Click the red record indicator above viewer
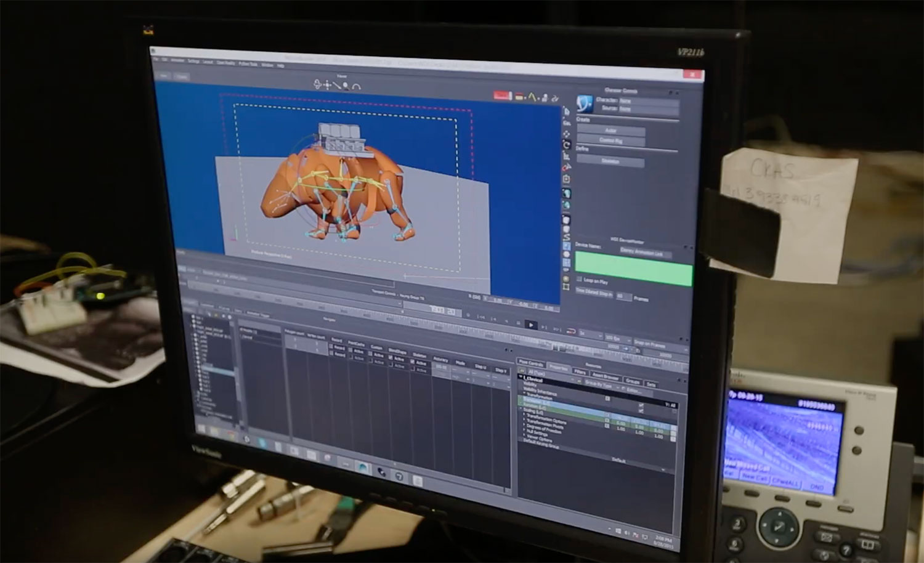The image size is (924, 563). pyautogui.click(x=503, y=95)
